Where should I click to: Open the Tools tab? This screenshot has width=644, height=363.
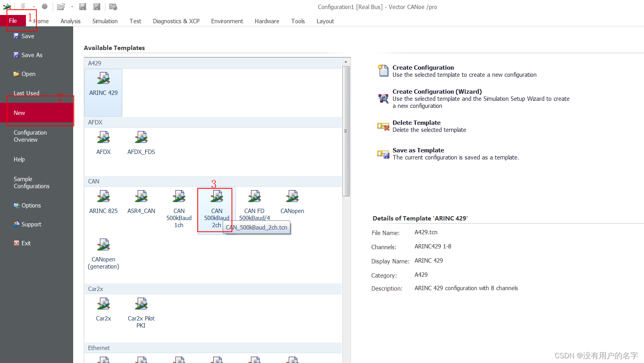(298, 21)
